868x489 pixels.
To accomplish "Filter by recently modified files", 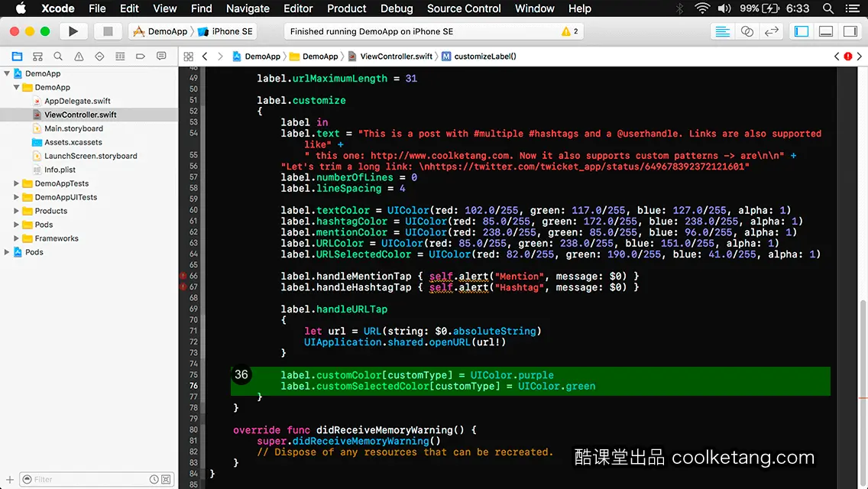I will point(154,480).
